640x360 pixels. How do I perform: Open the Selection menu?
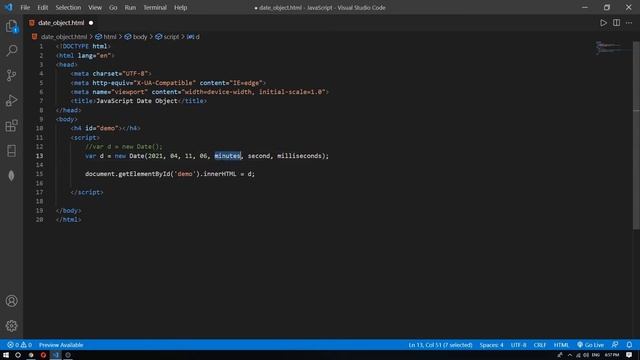pos(68,7)
